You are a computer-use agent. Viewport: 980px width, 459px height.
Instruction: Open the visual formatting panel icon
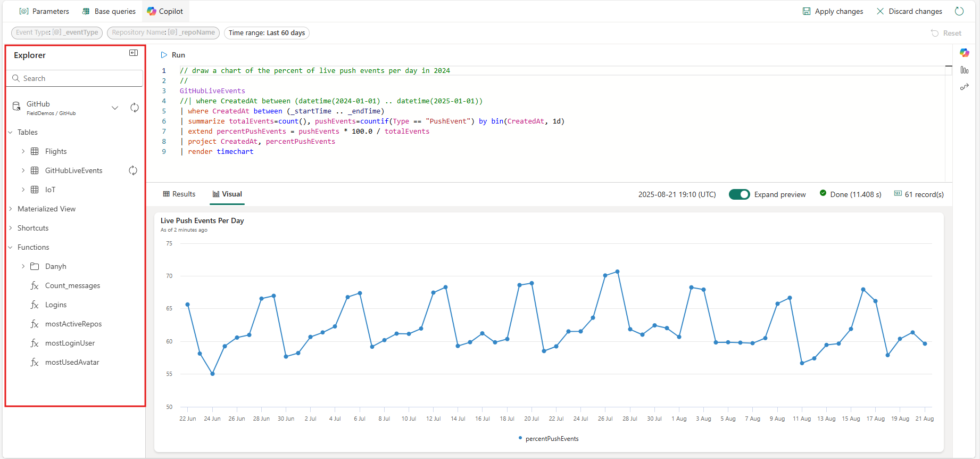964,70
